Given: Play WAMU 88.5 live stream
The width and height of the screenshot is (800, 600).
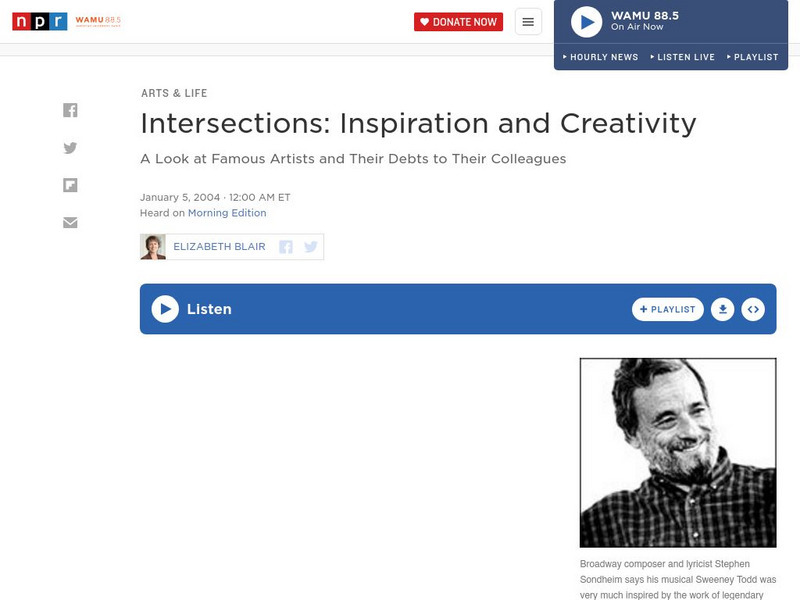Looking at the screenshot, I should (x=586, y=22).
